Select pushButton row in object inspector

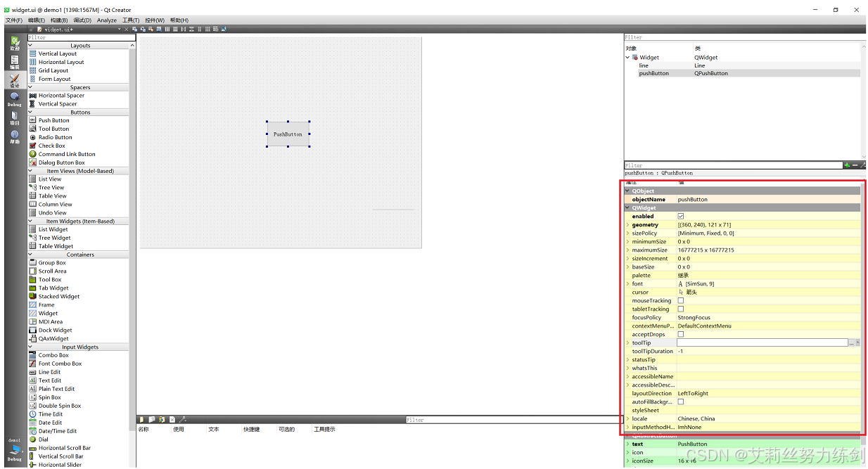[x=742, y=73]
